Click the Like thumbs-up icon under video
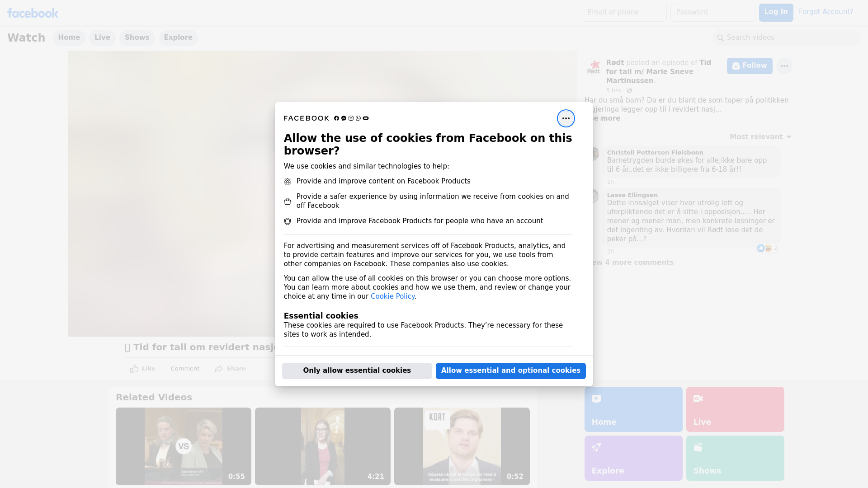The image size is (868, 488). tap(134, 369)
